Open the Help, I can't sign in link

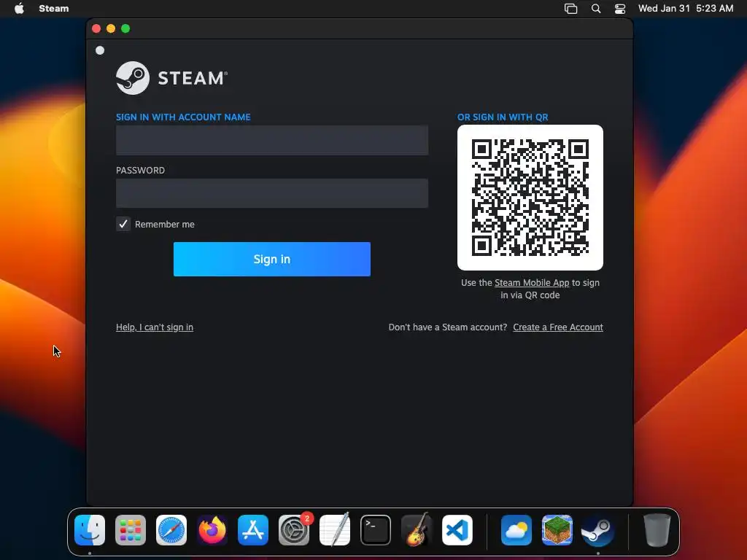155,327
